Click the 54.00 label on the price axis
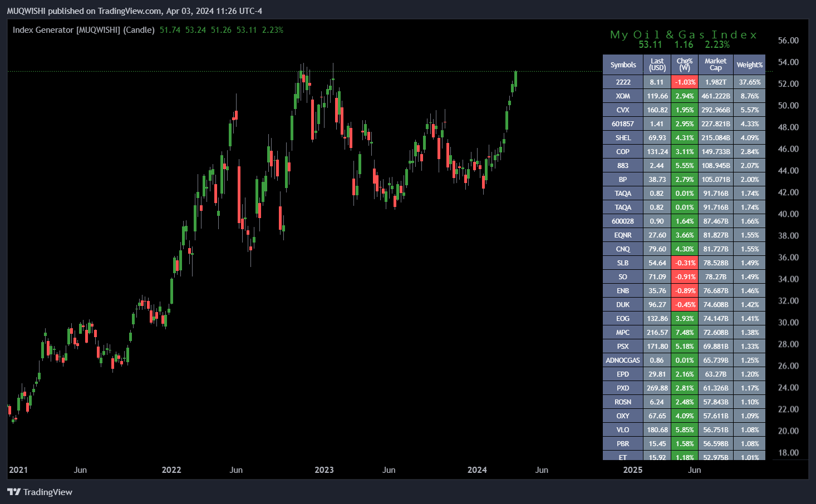This screenshot has height=504, width=816. [788, 62]
